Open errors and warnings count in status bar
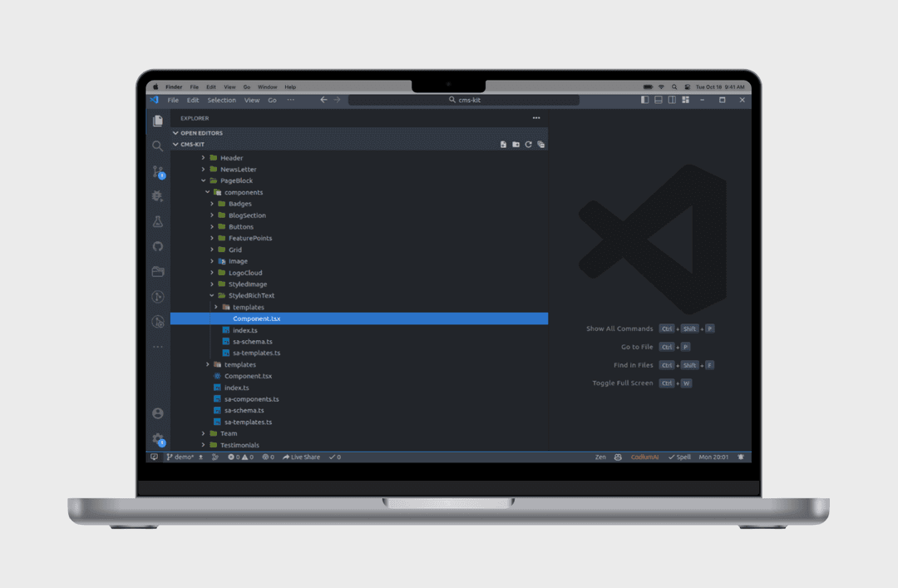 [x=240, y=457]
